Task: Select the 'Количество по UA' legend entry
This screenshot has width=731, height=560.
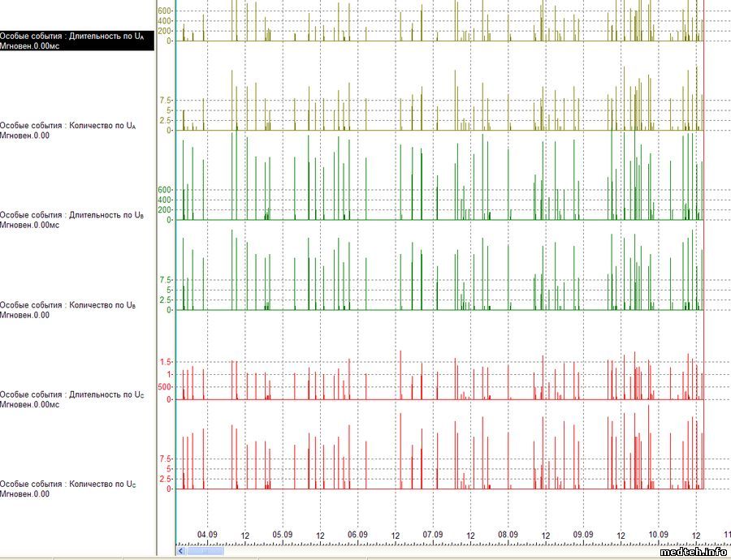Action: pyautogui.click(x=67, y=126)
